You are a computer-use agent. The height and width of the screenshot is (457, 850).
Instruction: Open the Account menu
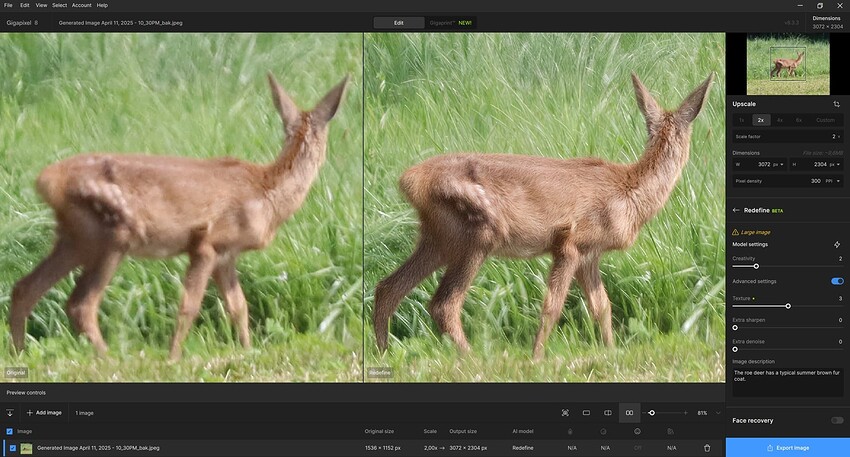click(80, 5)
